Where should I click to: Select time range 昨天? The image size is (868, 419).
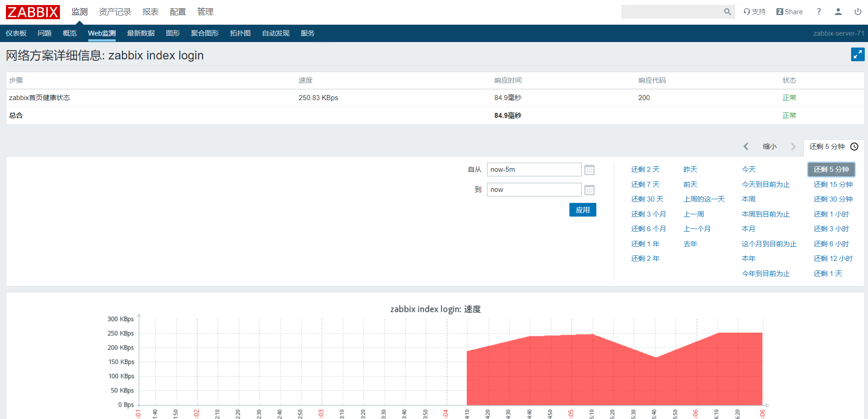click(690, 170)
